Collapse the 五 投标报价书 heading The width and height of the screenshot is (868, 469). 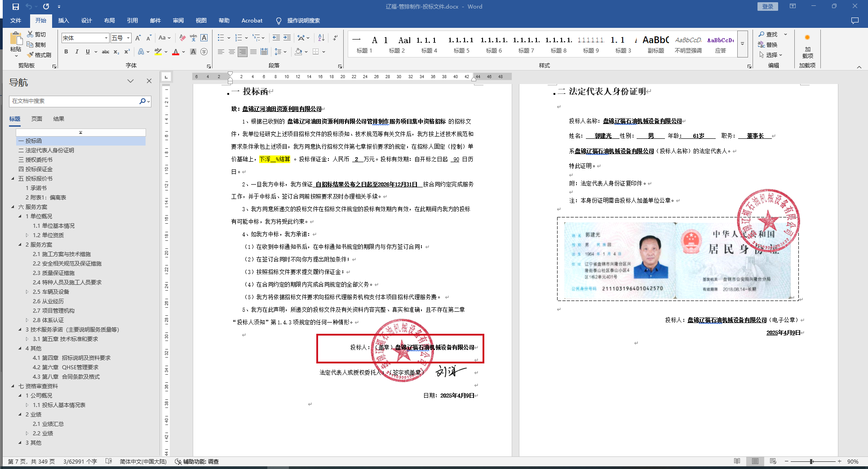click(13, 179)
